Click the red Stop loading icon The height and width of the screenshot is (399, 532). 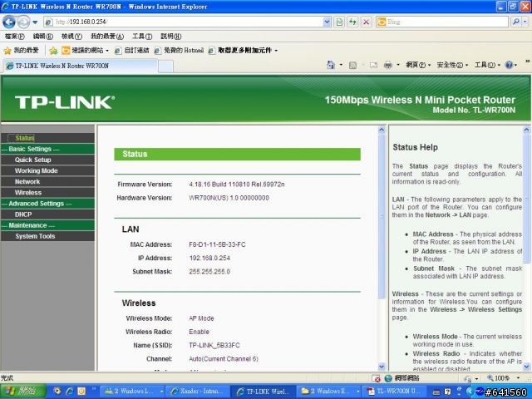366,22
